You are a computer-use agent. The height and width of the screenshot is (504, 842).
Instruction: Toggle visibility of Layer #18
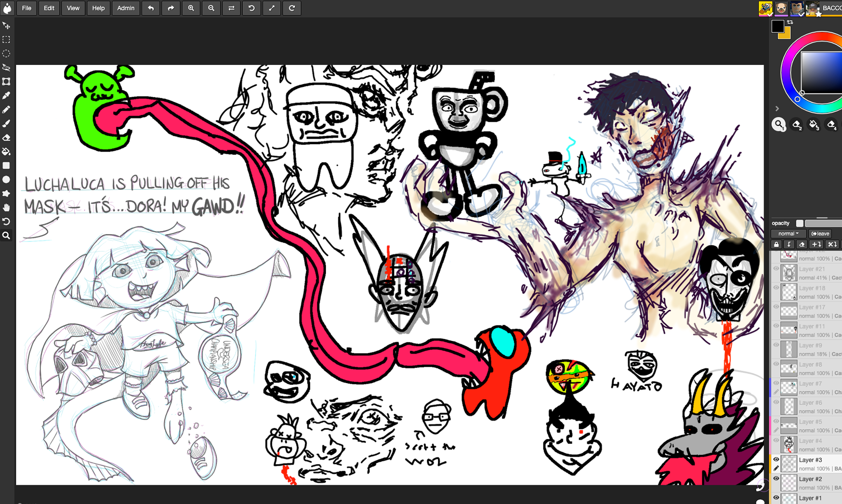click(x=776, y=288)
